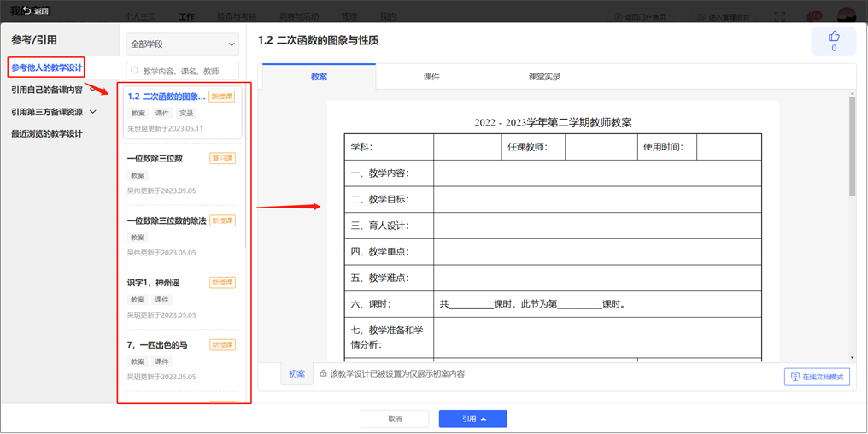Click 返回门户首页 button in top bar
868x434 pixels.
click(641, 16)
